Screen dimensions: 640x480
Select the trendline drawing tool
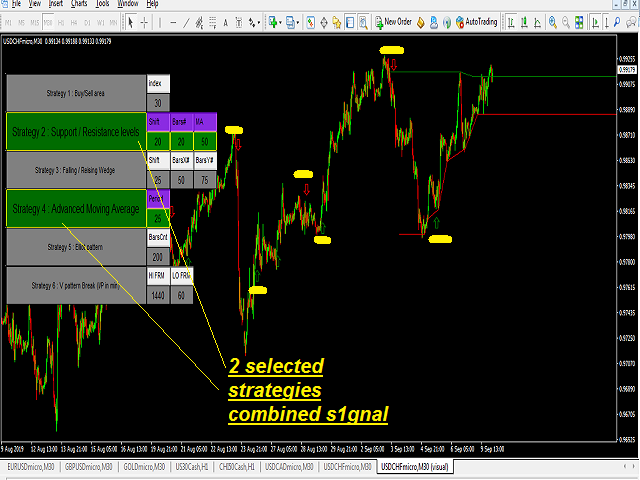point(186,22)
